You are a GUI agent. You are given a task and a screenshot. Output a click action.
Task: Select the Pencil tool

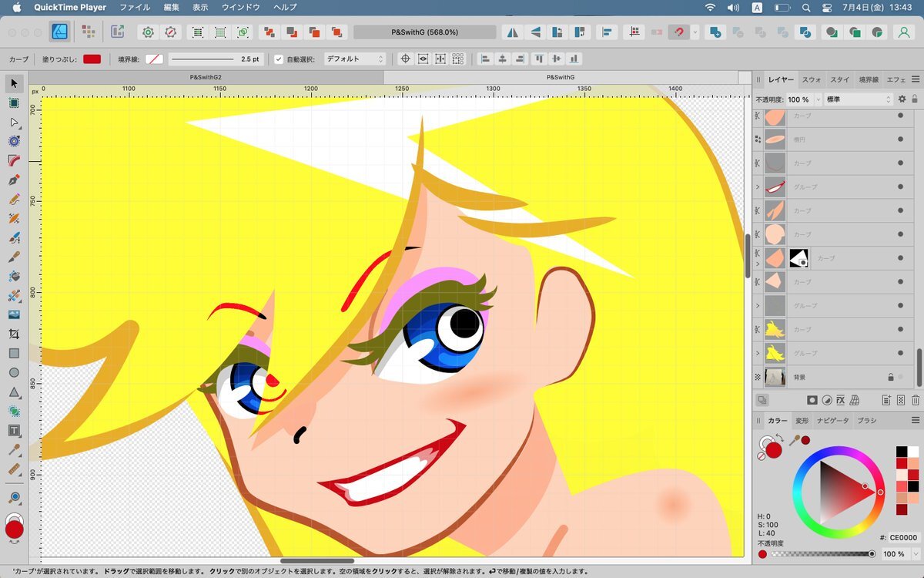pos(14,199)
